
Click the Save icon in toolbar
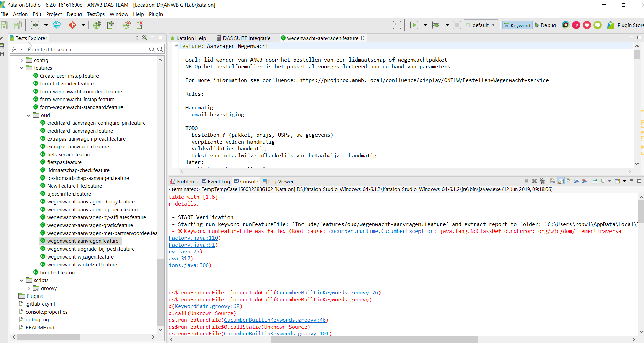click(4, 25)
